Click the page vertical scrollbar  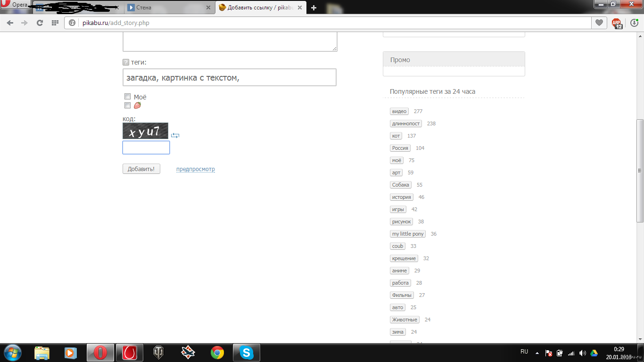pos(640,171)
